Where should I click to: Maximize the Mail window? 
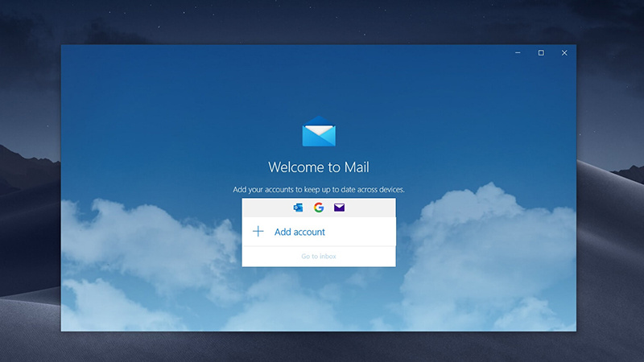pyautogui.click(x=541, y=52)
